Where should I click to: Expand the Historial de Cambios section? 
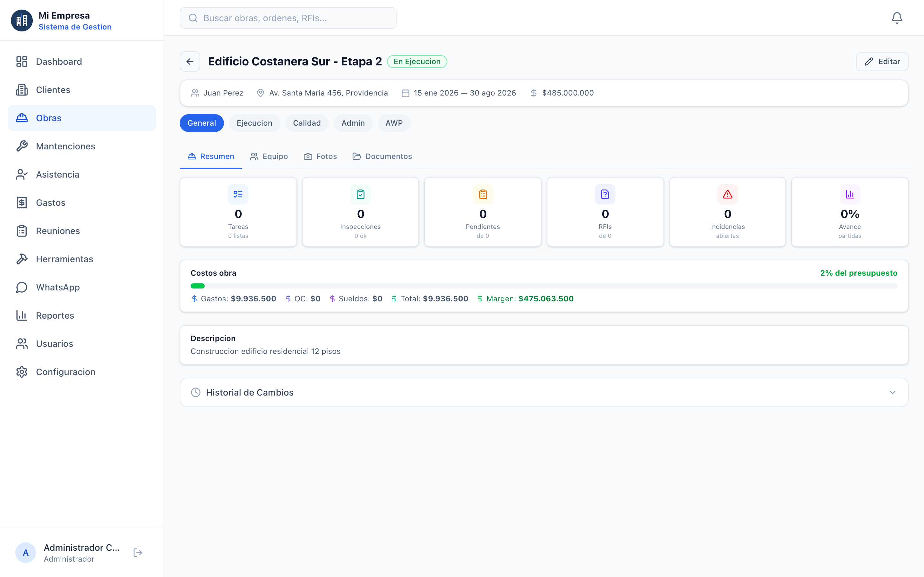(x=250, y=392)
